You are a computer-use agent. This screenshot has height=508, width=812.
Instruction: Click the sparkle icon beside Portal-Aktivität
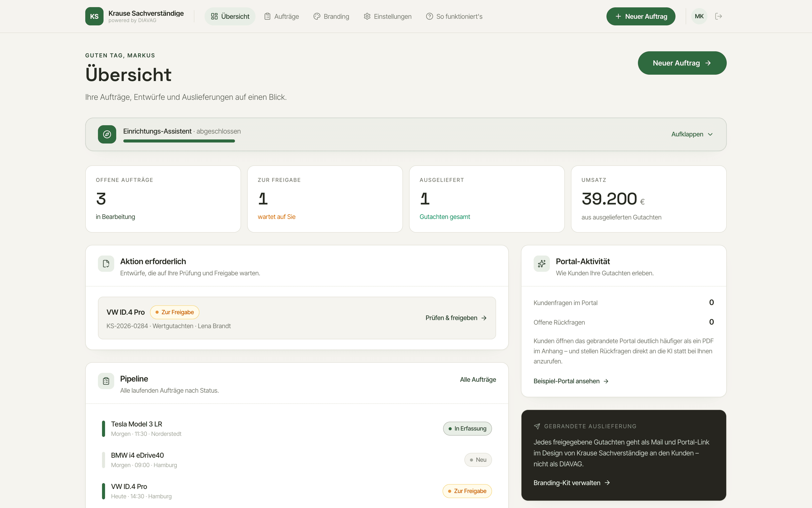542,264
